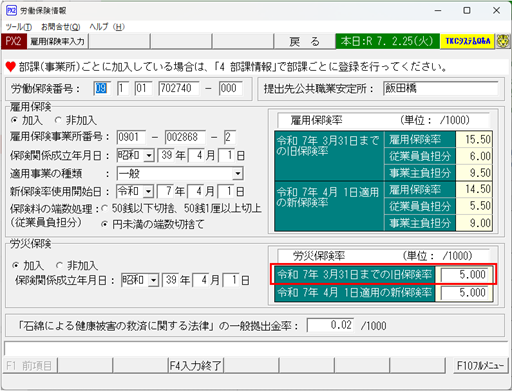Click labor insurance branch field 000
Image resolution: width=512 pixels, height=391 pixels.
[x=230, y=89]
